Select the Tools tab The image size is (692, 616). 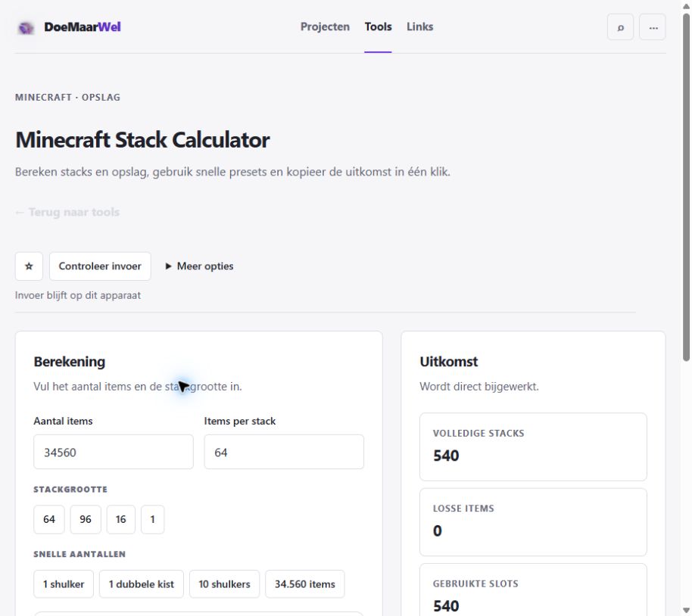click(x=379, y=27)
